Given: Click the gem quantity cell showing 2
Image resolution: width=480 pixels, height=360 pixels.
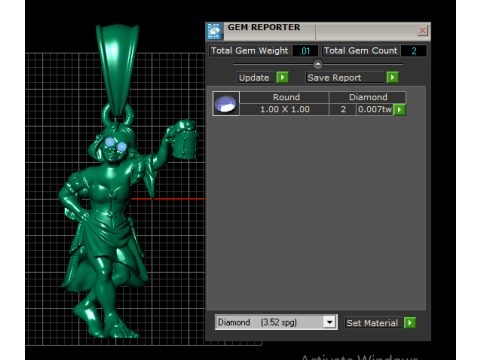Looking at the screenshot, I should pos(343,109).
